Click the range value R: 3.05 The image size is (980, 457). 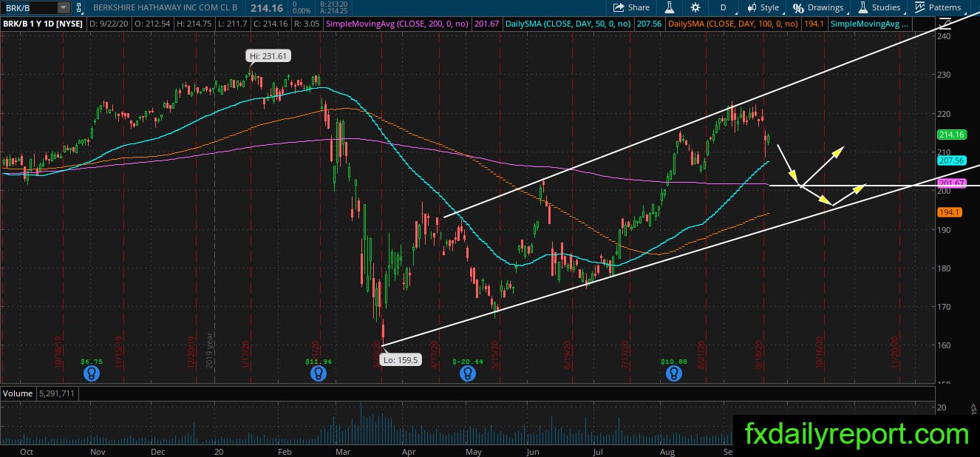pyautogui.click(x=307, y=24)
